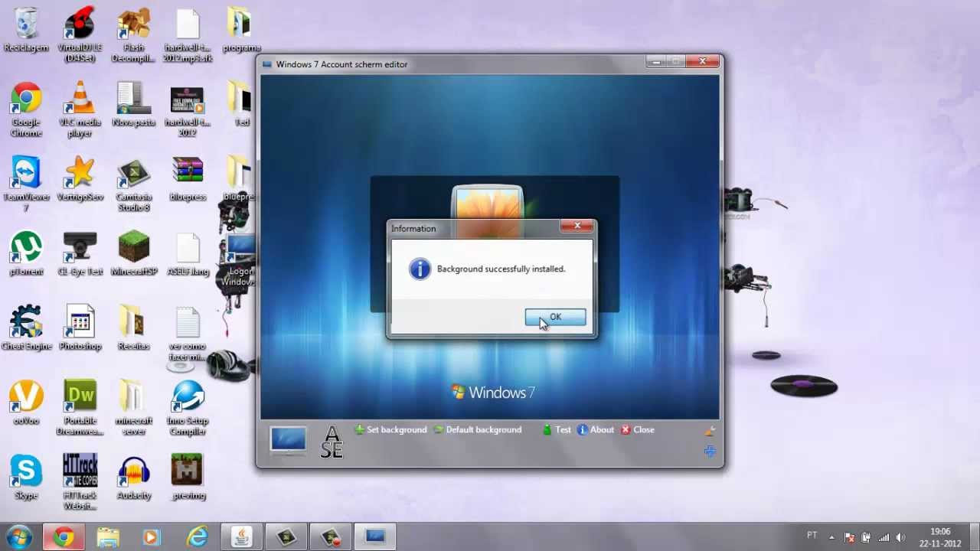This screenshot has width=980, height=551.
Task: Open the programas folder
Action: (x=241, y=31)
